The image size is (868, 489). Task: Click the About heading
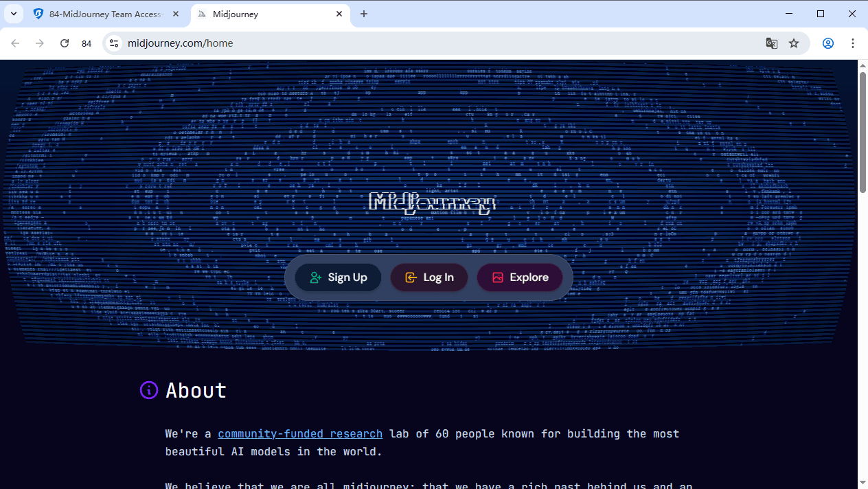tap(196, 390)
